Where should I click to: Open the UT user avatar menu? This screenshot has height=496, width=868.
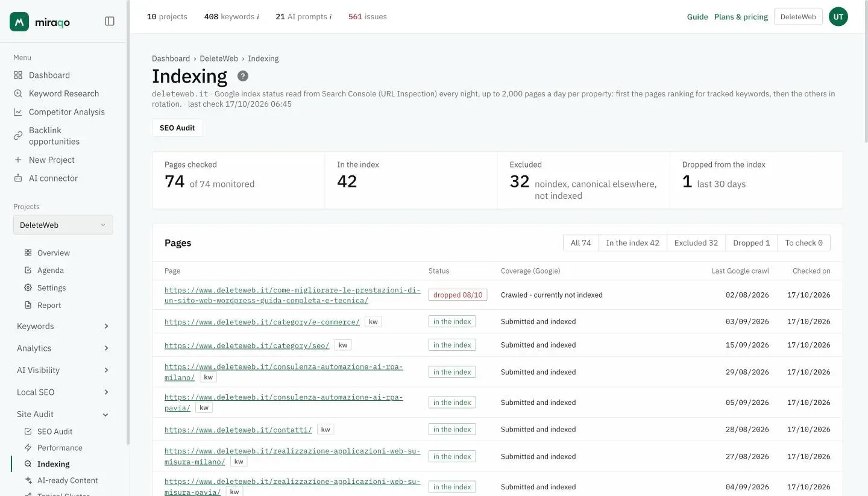(838, 17)
